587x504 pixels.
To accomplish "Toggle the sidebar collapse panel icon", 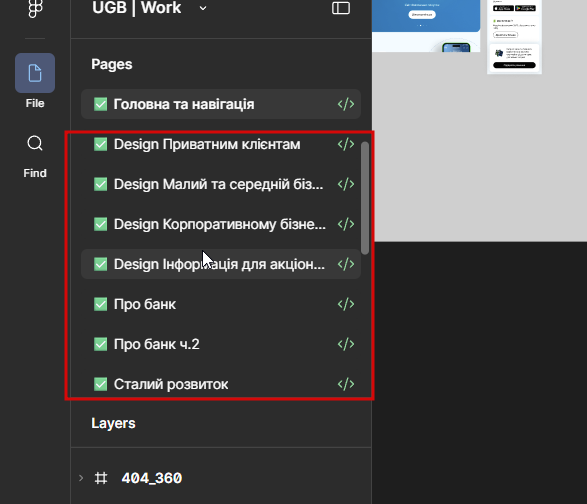I will click(341, 8).
